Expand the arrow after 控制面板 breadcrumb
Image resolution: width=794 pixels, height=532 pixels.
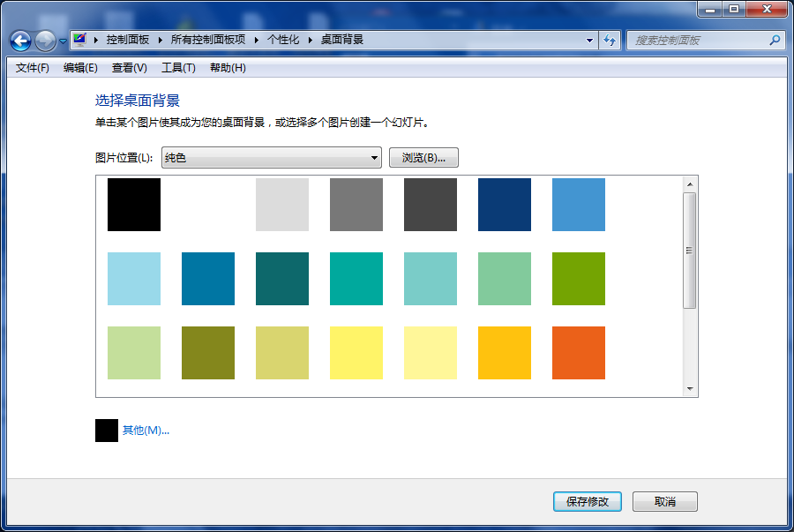pos(160,40)
